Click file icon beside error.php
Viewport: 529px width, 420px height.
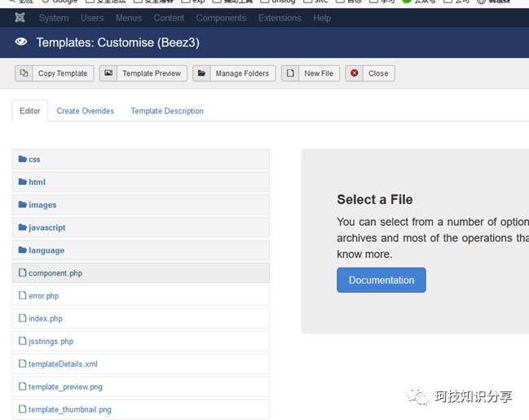click(x=22, y=295)
